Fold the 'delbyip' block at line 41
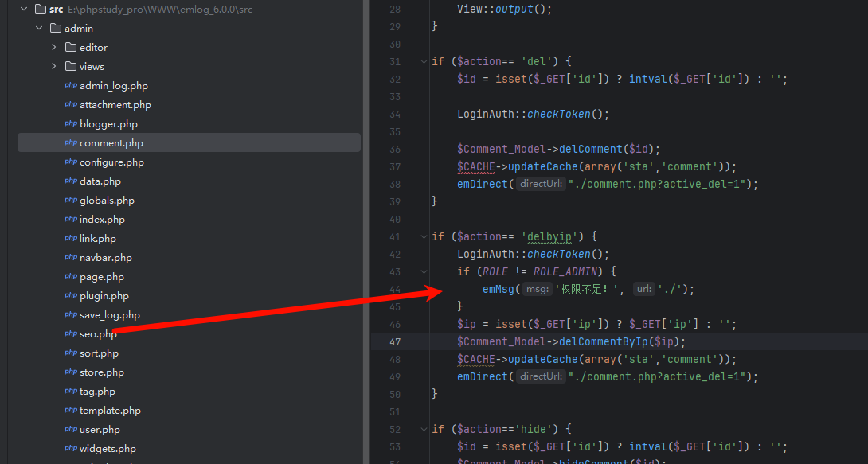868x464 pixels. pyautogui.click(x=423, y=237)
